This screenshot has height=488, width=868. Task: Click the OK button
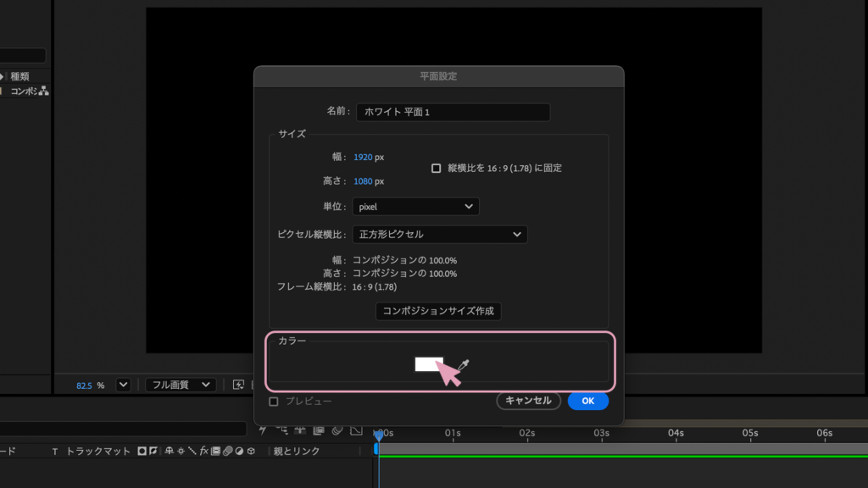click(588, 401)
